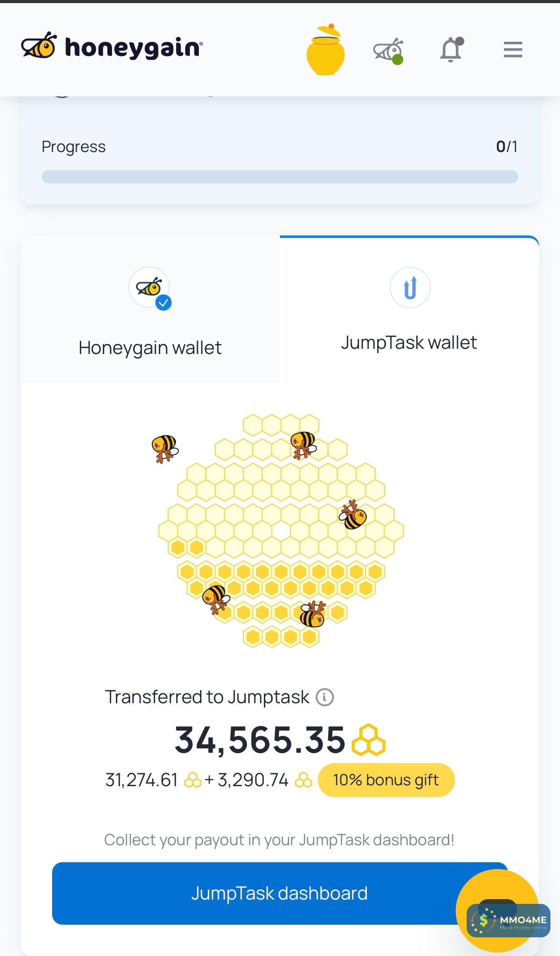Click the honeycomb illustration center

tap(281, 531)
